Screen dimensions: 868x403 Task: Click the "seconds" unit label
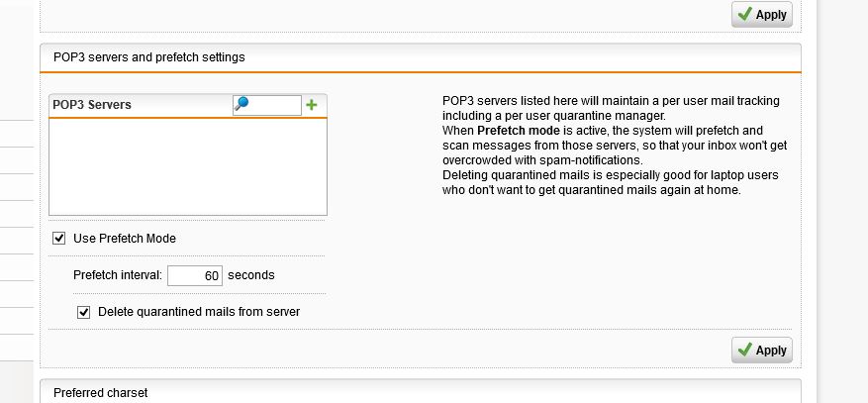pos(251,275)
